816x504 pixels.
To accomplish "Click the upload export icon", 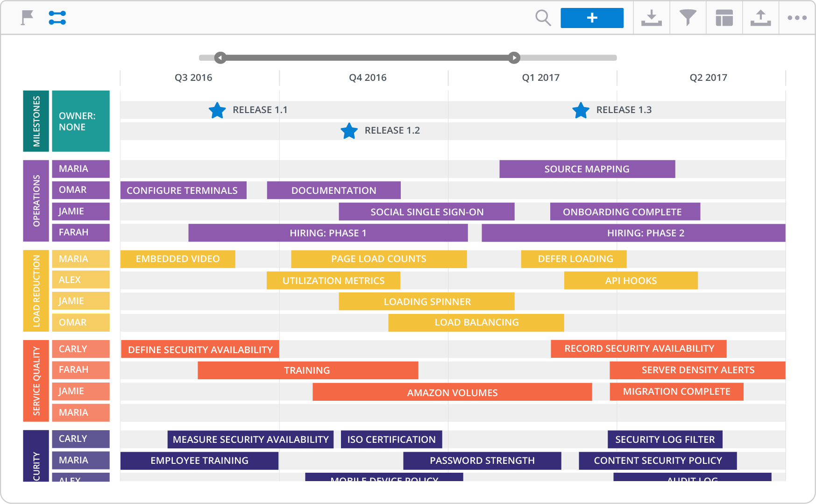I will (760, 18).
